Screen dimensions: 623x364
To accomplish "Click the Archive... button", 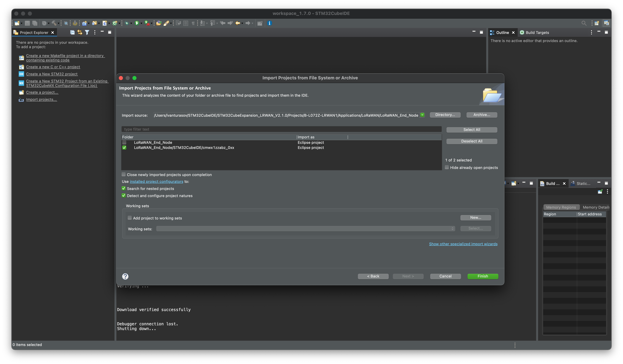I will pyautogui.click(x=482, y=115).
